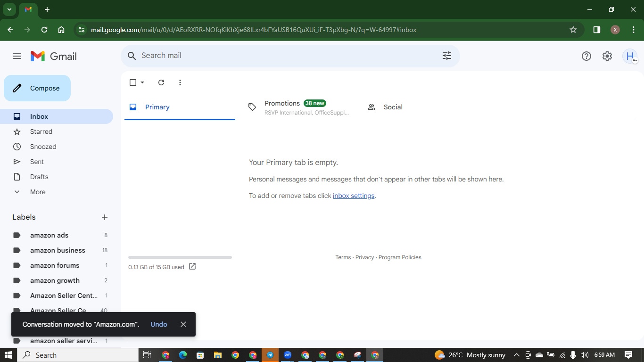The height and width of the screenshot is (362, 644).
Task: Open storage management external link icon
Action: [192, 267]
